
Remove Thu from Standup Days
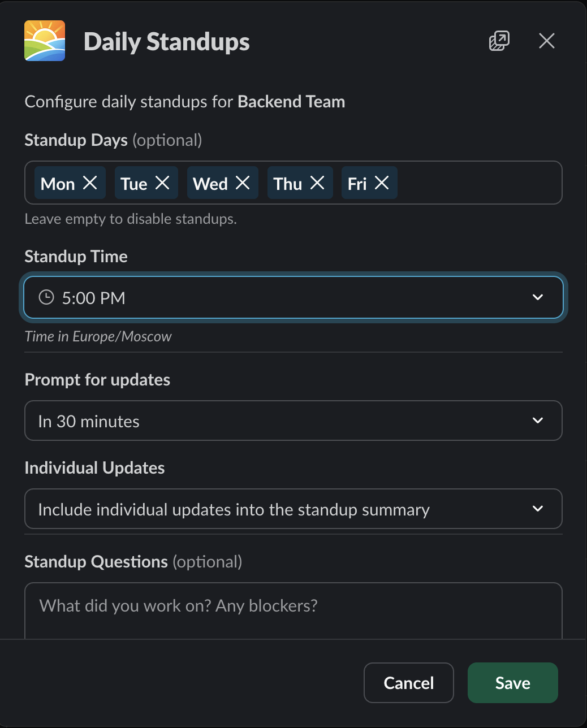(318, 183)
